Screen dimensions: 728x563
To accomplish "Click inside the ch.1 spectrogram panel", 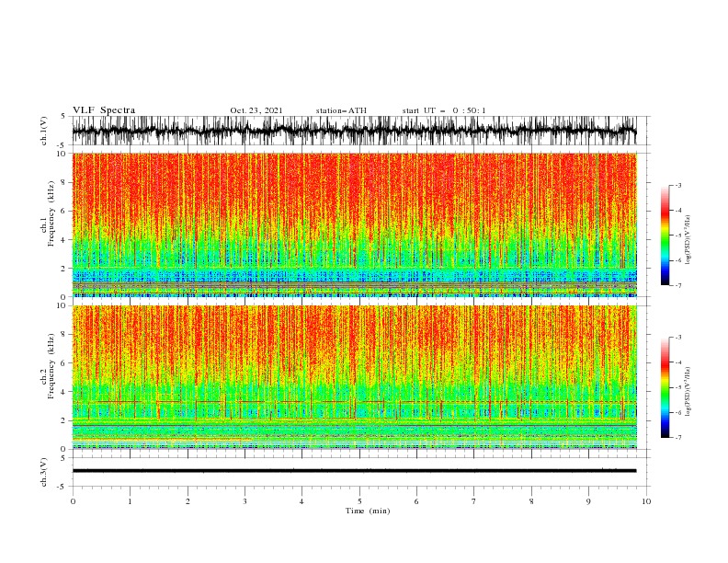I will click(x=354, y=224).
